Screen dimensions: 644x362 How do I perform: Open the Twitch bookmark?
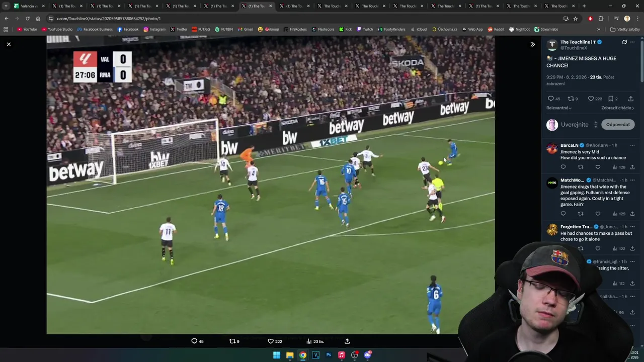[x=365, y=29]
